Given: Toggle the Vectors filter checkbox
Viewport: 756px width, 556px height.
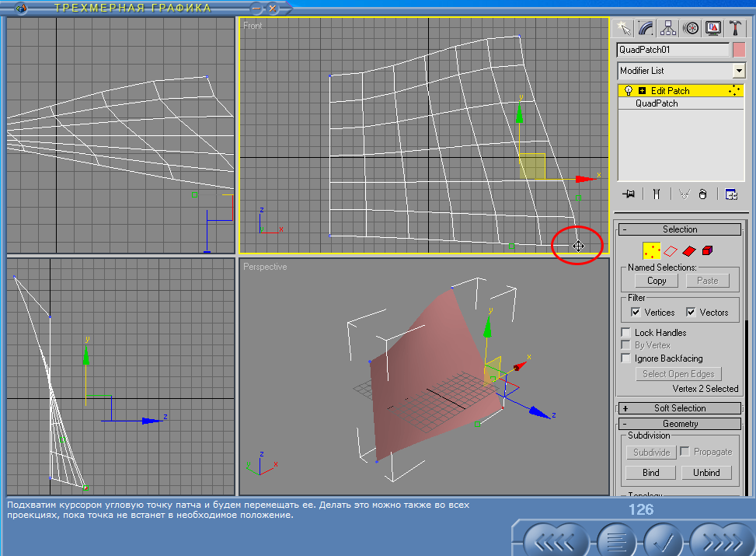Looking at the screenshot, I should coord(691,312).
